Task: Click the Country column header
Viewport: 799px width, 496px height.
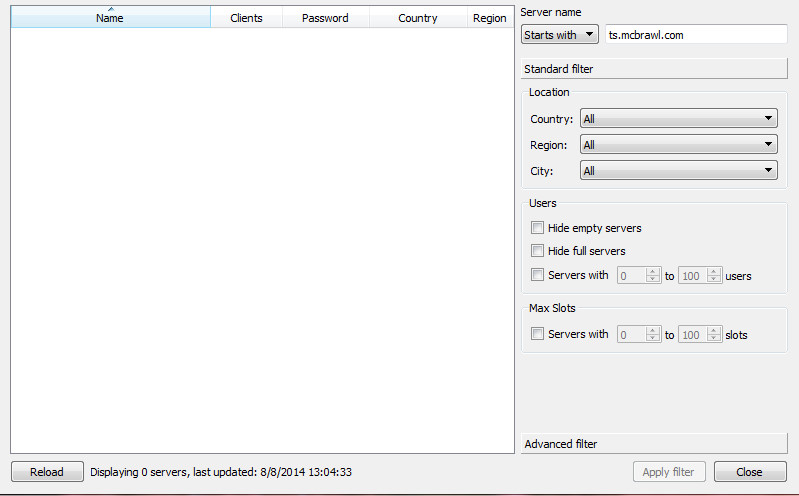Action: [x=417, y=18]
